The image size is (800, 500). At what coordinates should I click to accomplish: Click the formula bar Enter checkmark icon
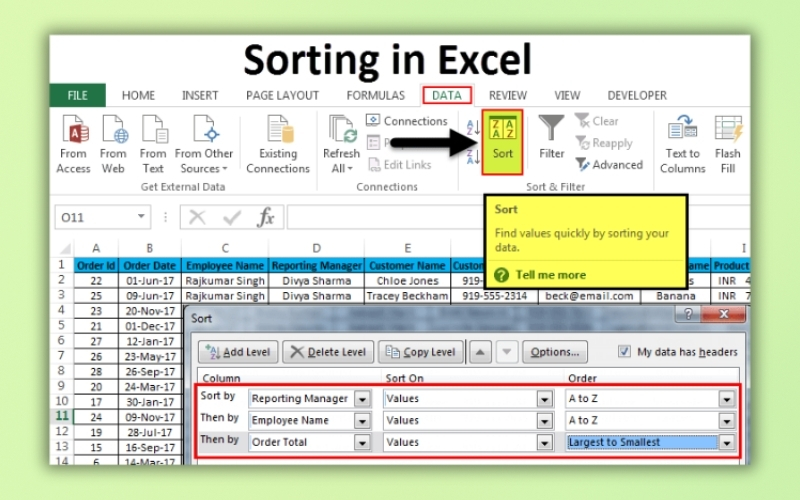pos(232,217)
